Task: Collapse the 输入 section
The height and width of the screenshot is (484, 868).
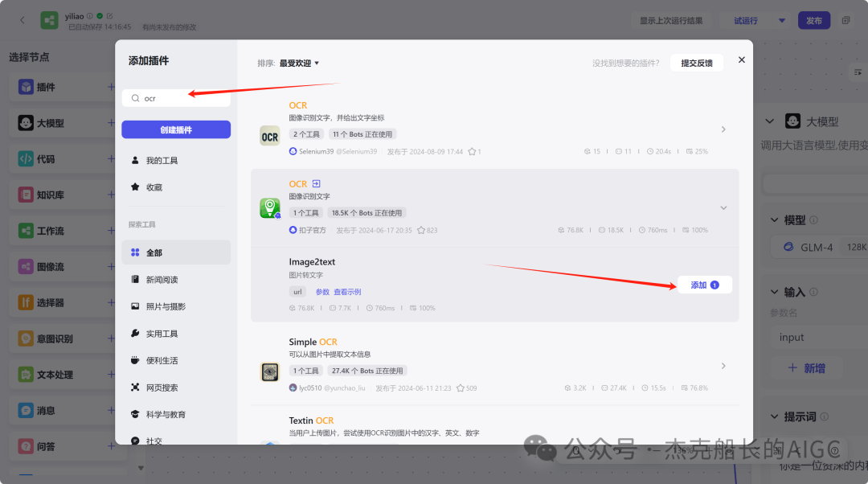Action: pos(775,292)
